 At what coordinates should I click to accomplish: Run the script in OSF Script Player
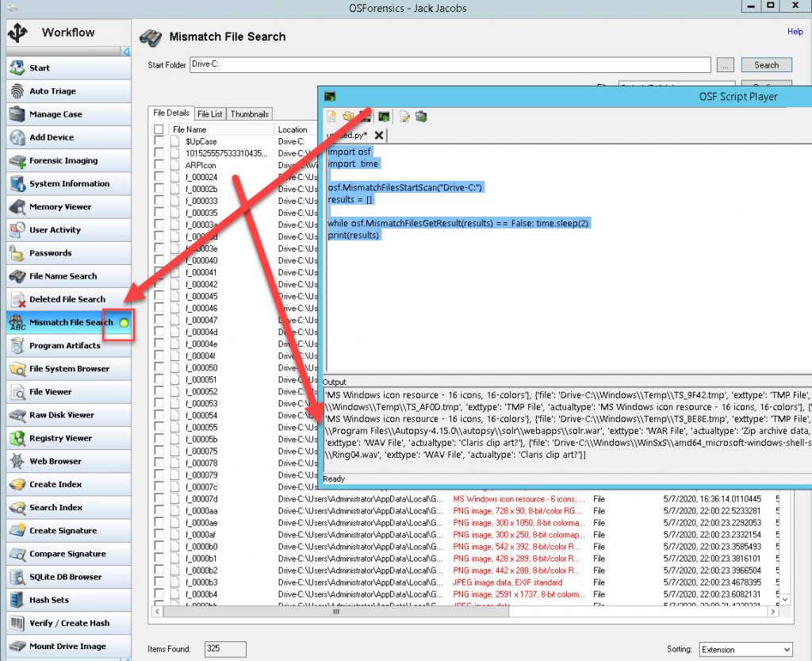pos(384,116)
